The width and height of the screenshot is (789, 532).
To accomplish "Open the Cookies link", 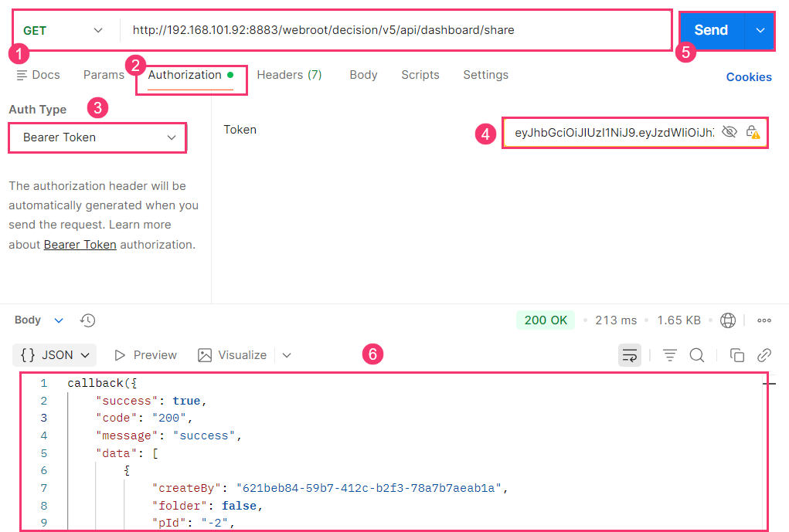I will coord(749,76).
